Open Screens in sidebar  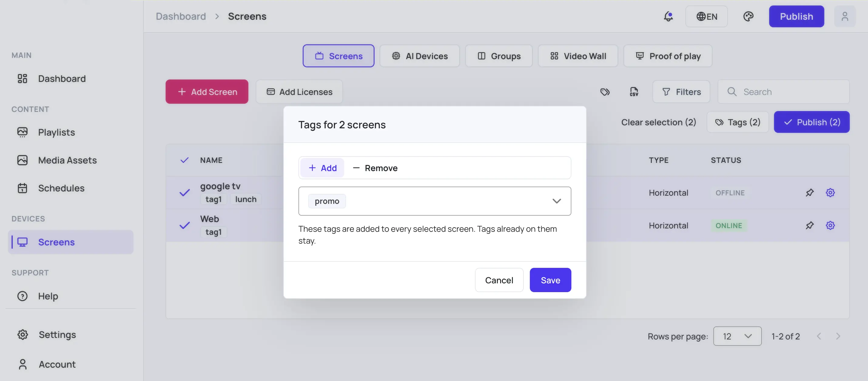click(x=70, y=242)
